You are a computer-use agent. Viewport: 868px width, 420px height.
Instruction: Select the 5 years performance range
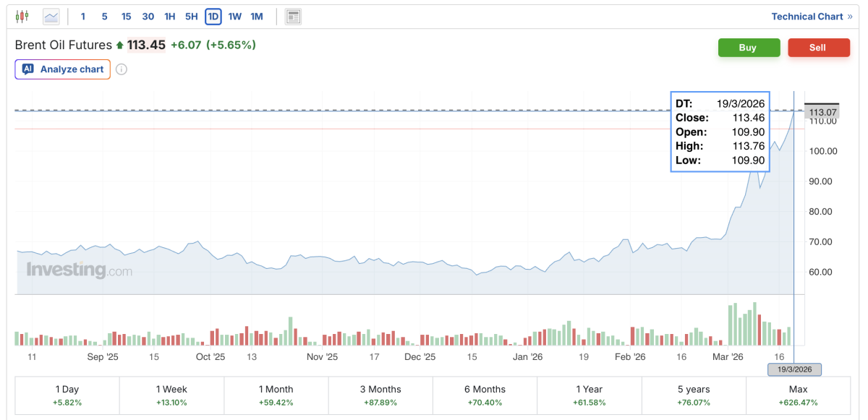click(x=694, y=395)
